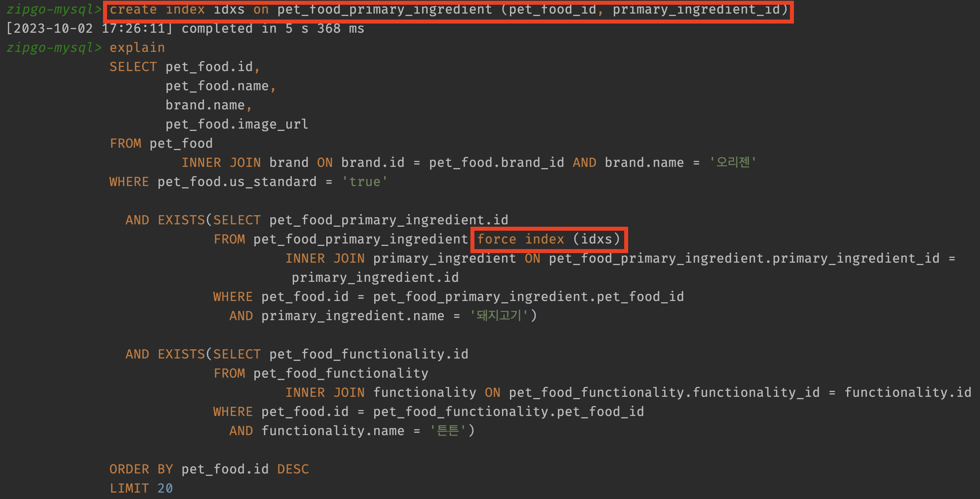Click the 'true' string in the WHERE clause

click(x=364, y=182)
